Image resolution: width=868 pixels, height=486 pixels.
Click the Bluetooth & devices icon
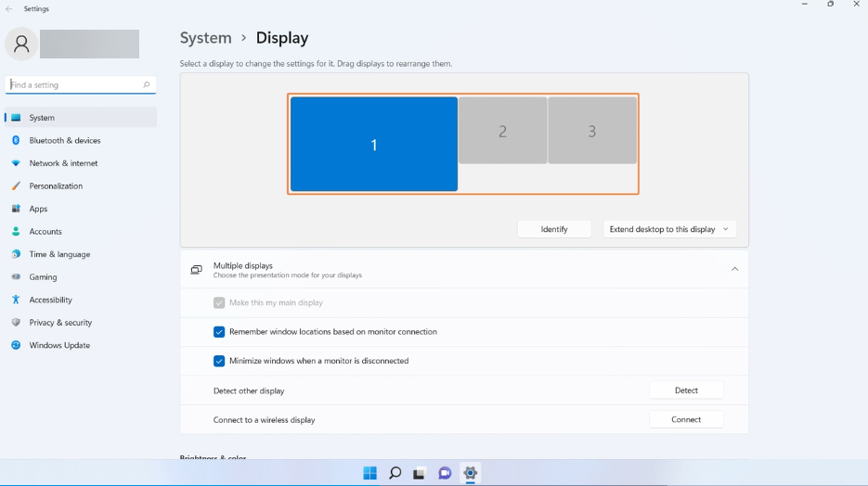pos(16,140)
